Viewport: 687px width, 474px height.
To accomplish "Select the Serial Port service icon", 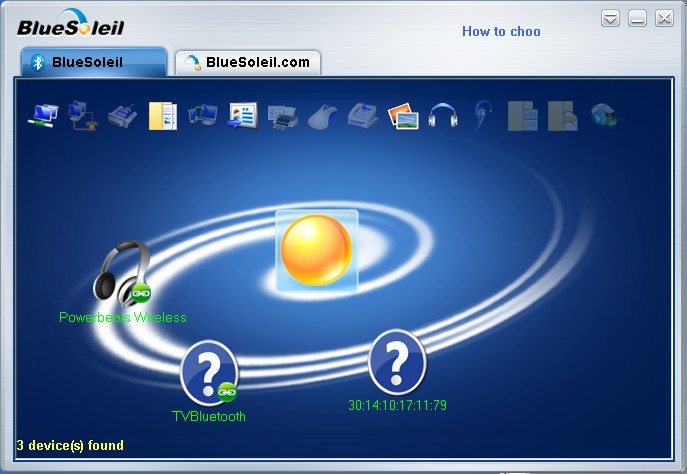I will click(122, 116).
